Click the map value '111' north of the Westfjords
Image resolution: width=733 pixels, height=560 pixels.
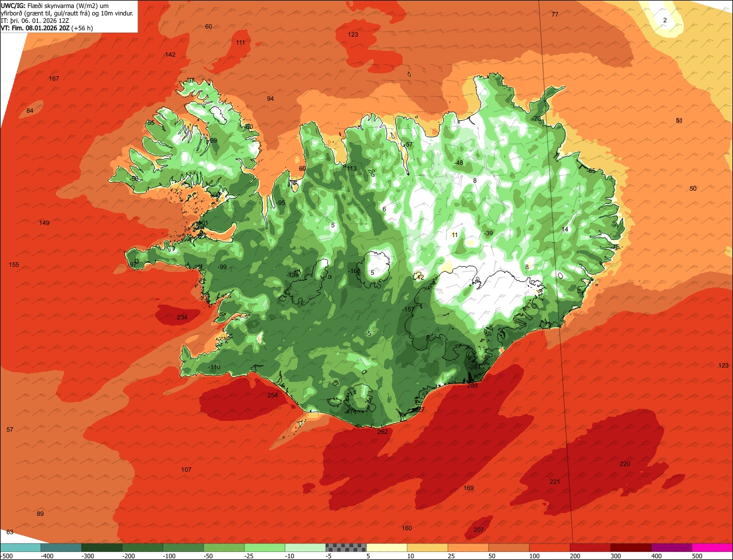(x=241, y=43)
